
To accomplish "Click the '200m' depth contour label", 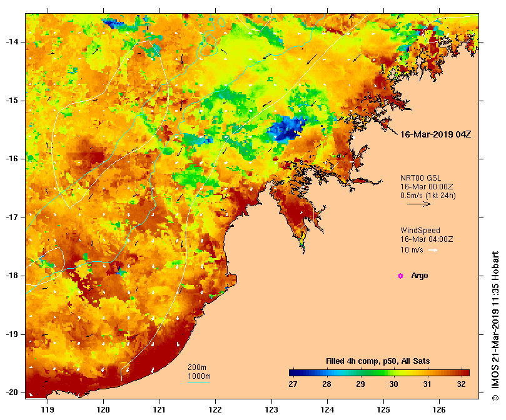I will coord(197,367).
